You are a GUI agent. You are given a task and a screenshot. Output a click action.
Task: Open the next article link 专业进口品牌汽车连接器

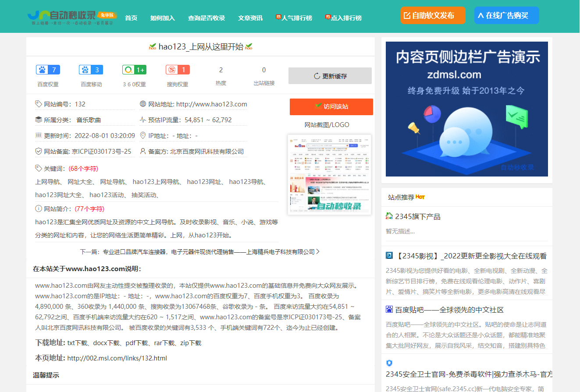coord(209,252)
